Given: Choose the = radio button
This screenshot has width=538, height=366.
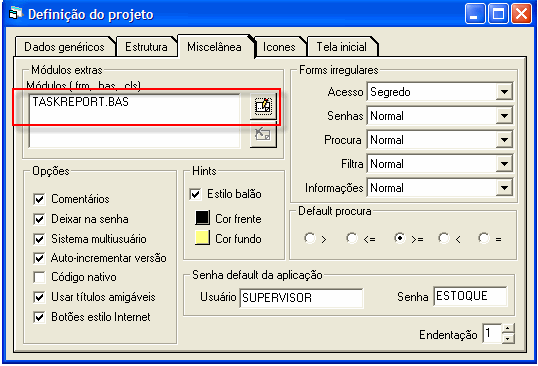Looking at the screenshot, I should tap(484, 238).
